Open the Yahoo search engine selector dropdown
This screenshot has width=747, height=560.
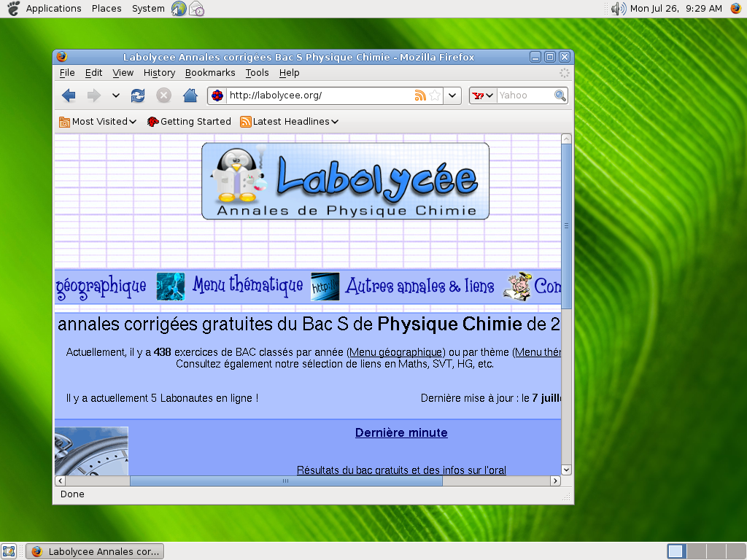coord(482,96)
